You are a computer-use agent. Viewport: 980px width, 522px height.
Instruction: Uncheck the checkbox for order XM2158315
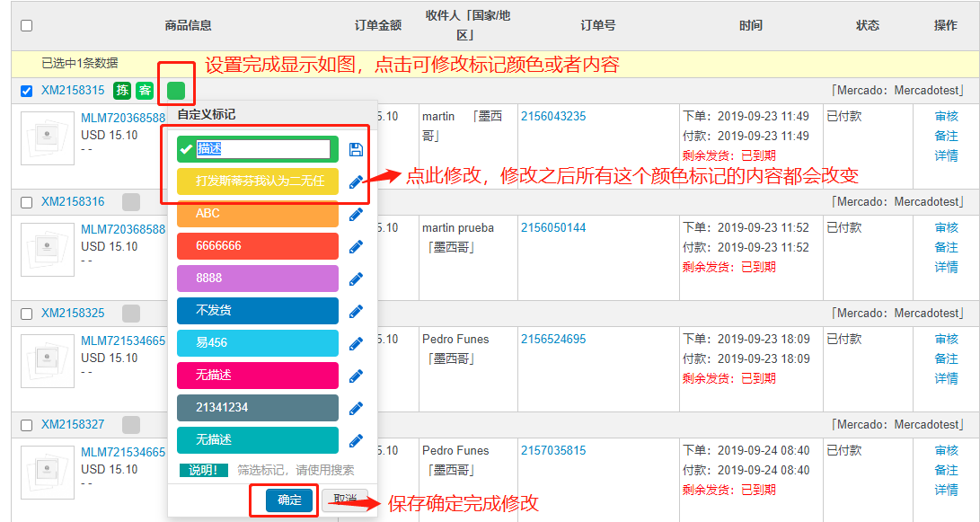[26, 91]
